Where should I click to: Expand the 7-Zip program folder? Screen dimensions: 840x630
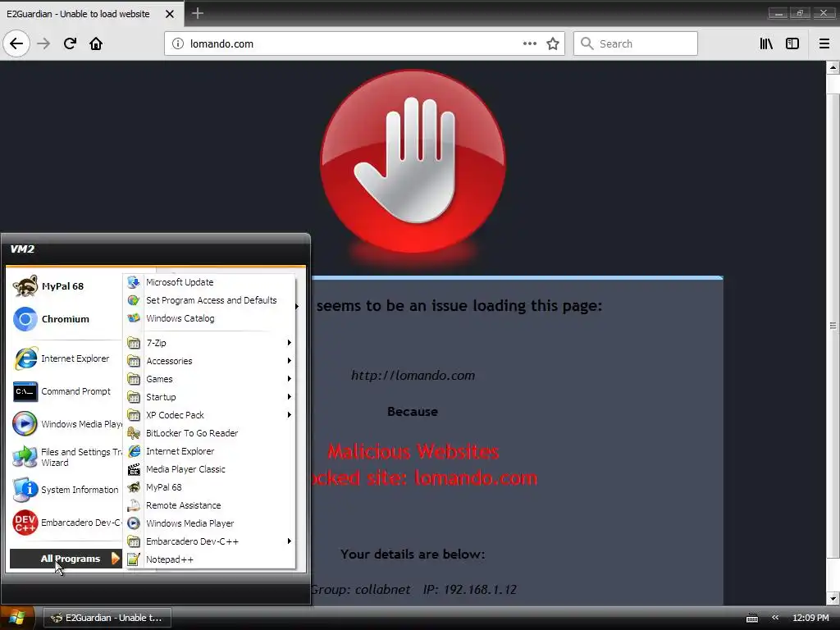pyautogui.click(x=210, y=343)
